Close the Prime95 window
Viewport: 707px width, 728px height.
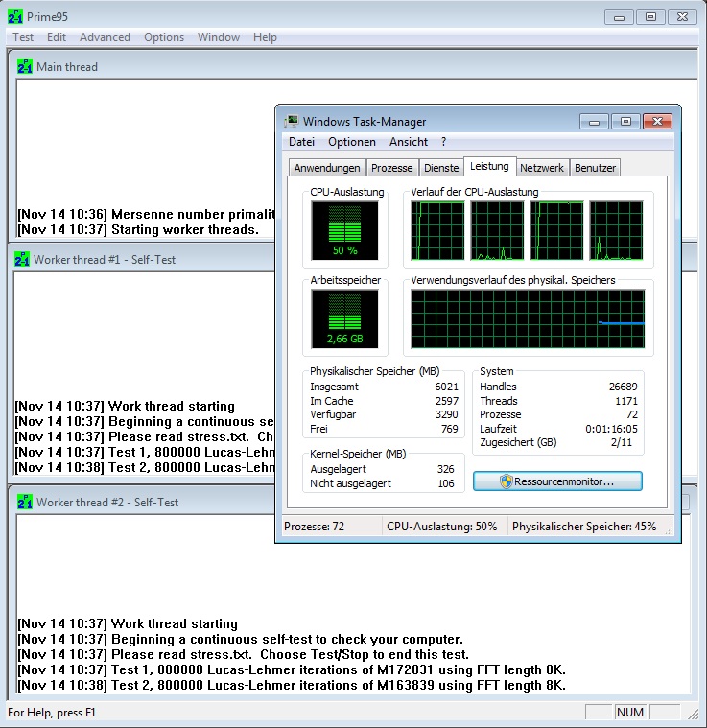pos(682,17)
